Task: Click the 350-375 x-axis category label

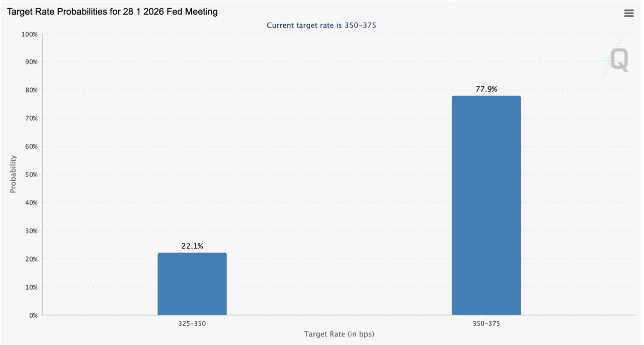Action: tap(486, 324)
